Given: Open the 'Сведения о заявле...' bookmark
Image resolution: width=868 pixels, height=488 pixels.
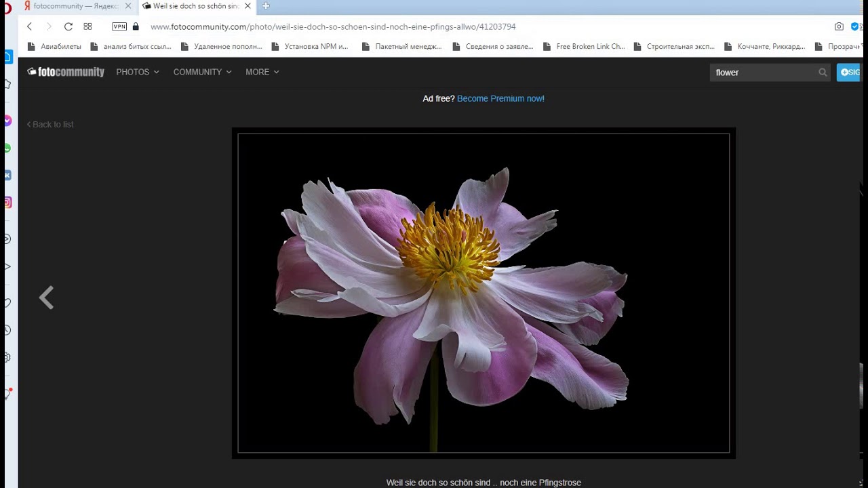Looking at the screenshot, I should click(493, 47).
